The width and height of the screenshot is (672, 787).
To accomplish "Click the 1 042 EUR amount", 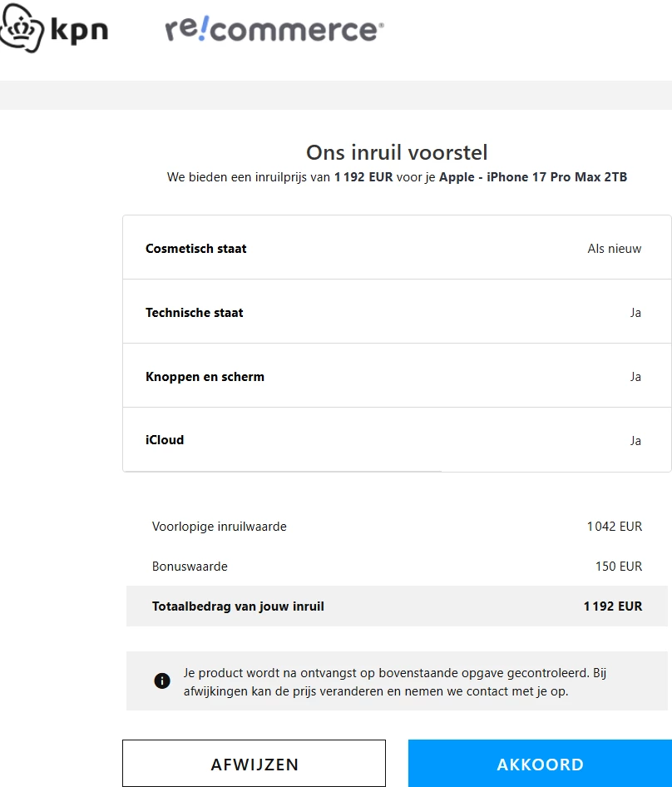I will [x=614, y=527].
